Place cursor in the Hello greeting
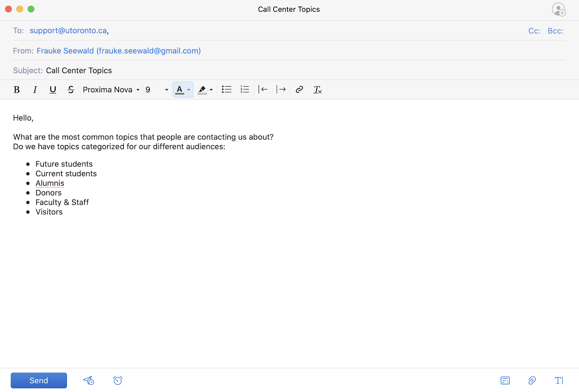Image resolution: width=579 pixels, height=392 pixels. click(x=23, y=118)
